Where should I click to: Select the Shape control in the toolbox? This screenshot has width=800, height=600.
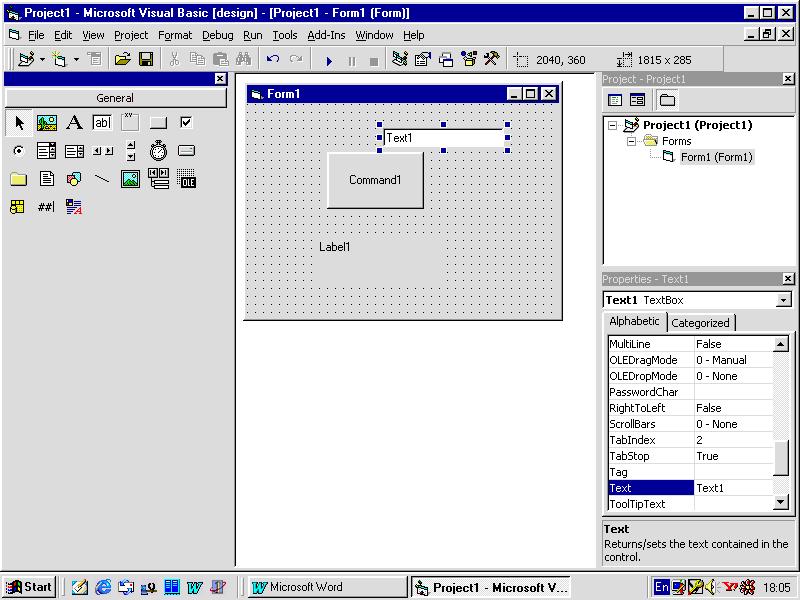tap(74, 179)
